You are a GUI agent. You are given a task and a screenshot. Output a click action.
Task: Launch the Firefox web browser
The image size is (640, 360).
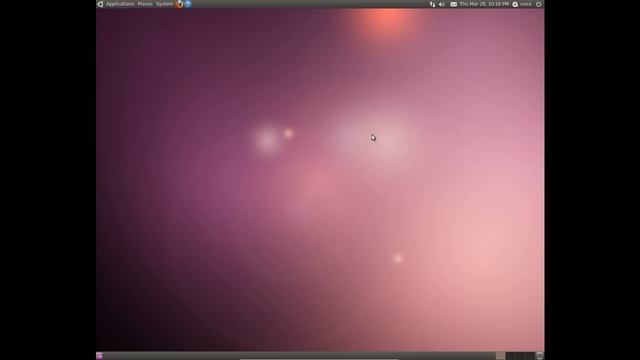click(x=180, y=4)
